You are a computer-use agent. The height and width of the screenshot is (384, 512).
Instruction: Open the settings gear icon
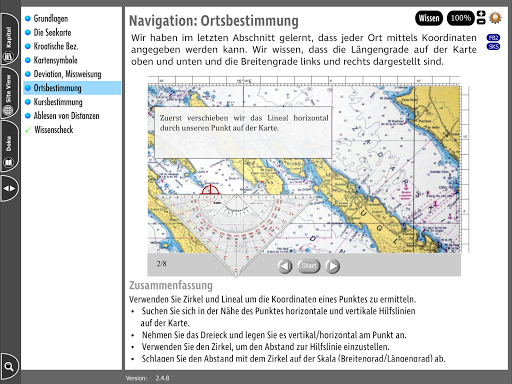point(495,17)
